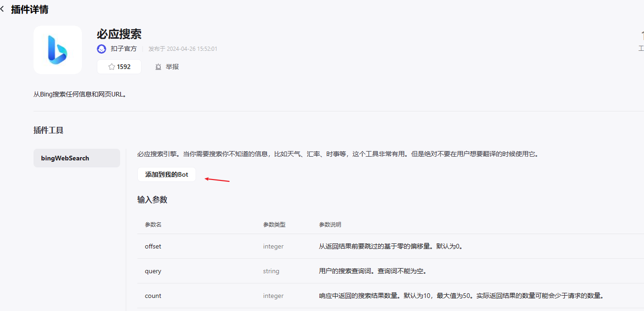Click the string type in query row
This screenshot has width=644, height=311.
pyautogui.click(x=271, y=271)
